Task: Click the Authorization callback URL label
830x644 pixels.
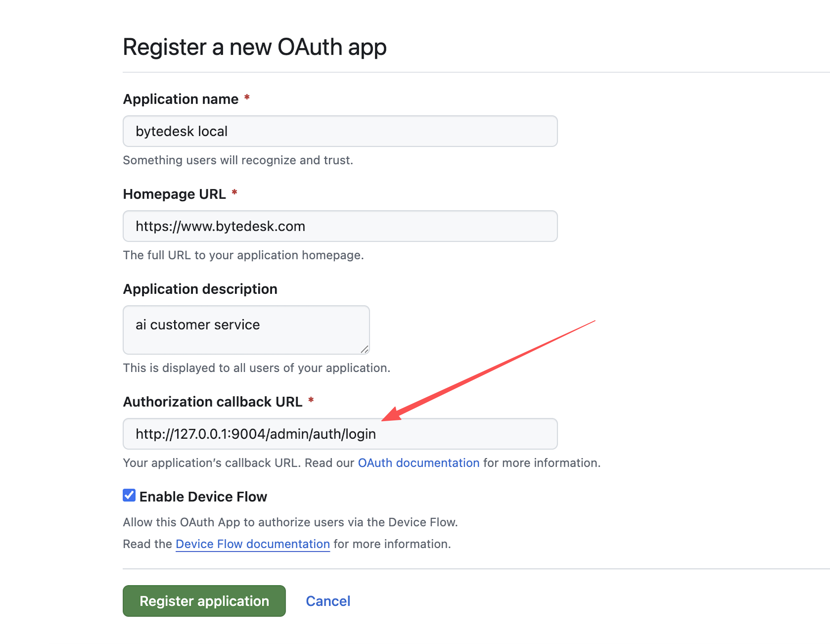Action: [x=213, y=401]
